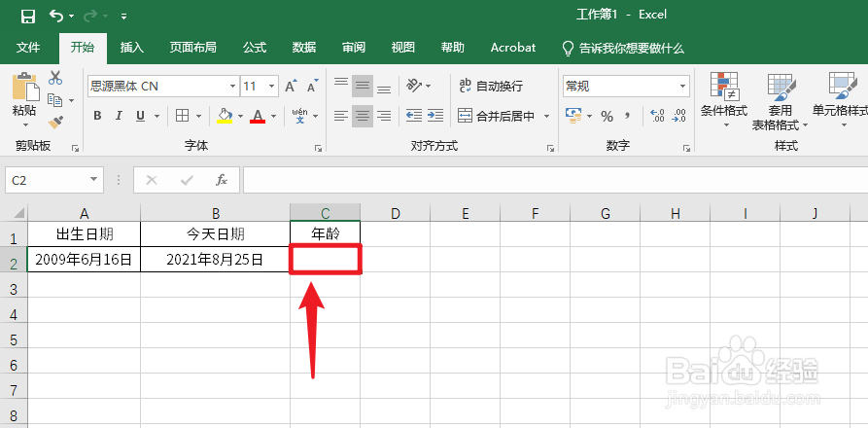868x428 pixels.
Task: Switch to the 公式 Formulas tab
Action: (255, 48)
